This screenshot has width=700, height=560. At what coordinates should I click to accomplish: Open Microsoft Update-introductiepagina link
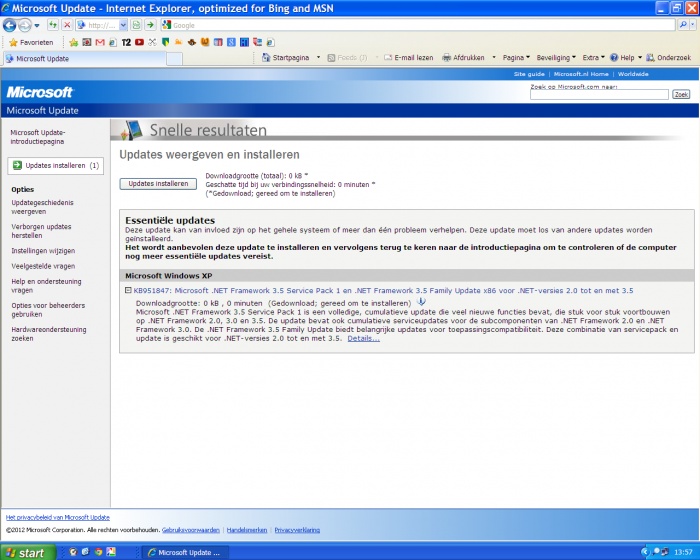pos(38,137)
